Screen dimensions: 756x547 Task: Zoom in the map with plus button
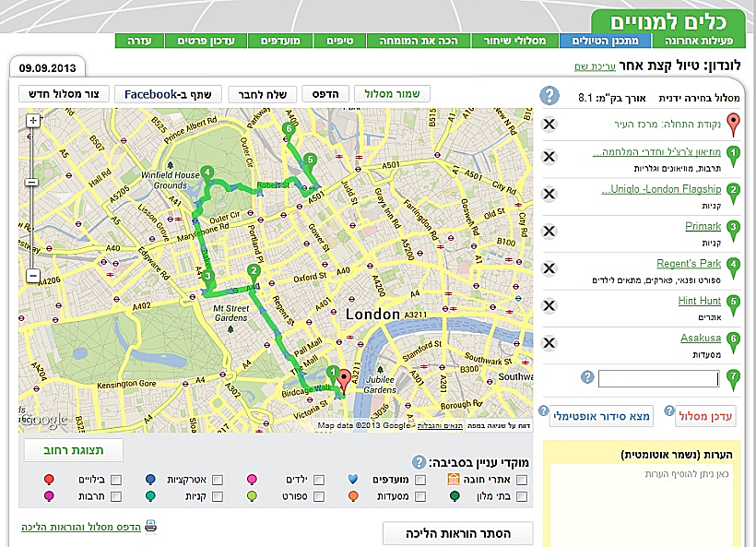(x=32, y=121)
